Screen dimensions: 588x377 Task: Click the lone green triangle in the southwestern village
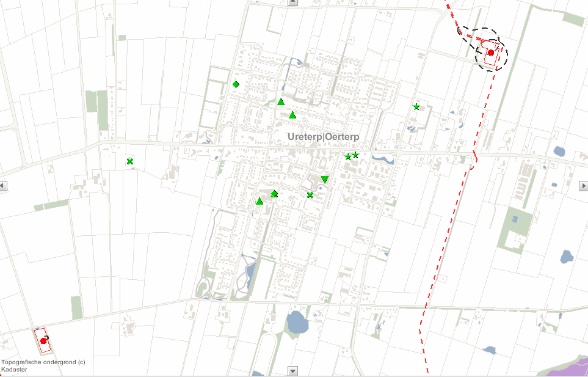pyautogui.click(x=259, y=202)
